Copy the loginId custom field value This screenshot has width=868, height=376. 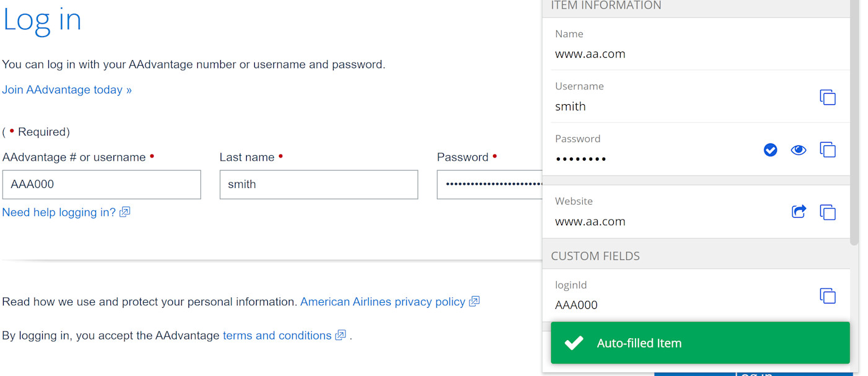(x=828, y=296)
